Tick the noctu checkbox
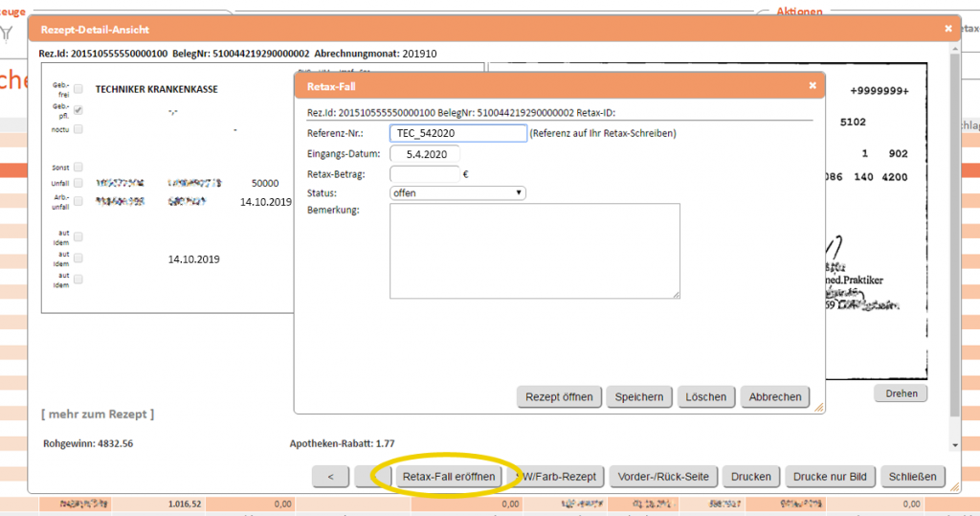 click(x=78, y=129)
